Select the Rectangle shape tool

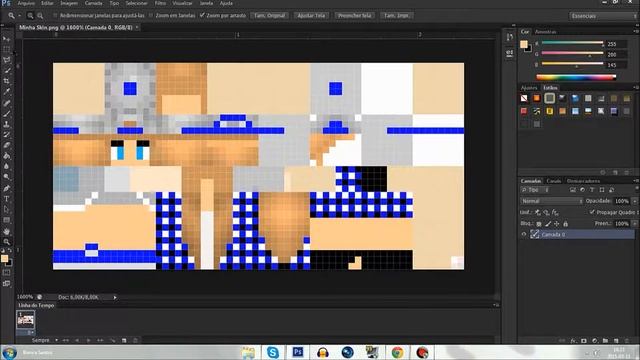[7, 220]
